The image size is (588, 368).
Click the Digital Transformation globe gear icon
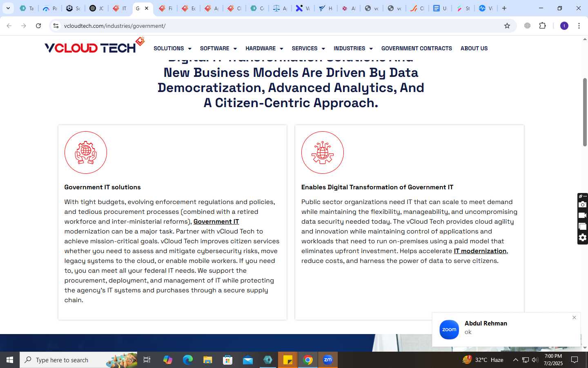click(323, 153)
